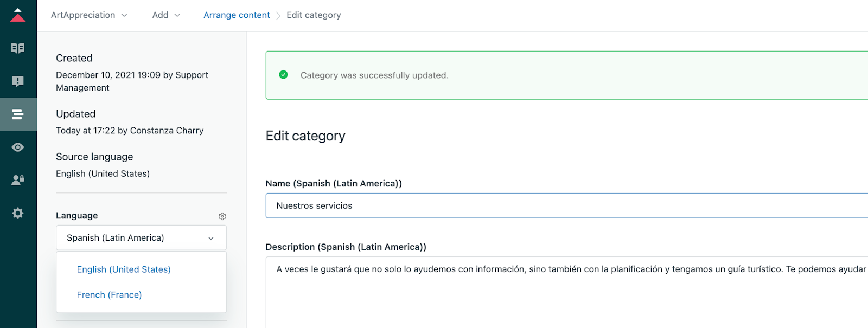The width and height of the screenshot is (868, 328).
Task: Open the Add dropdown menu
Action: (166, 15)
